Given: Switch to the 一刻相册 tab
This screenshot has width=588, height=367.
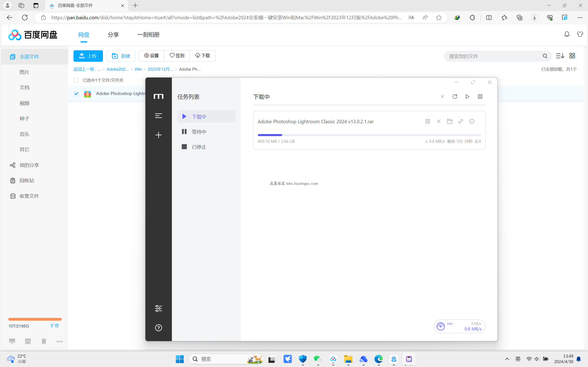Looking at the screenshot, I should (148, 34).
